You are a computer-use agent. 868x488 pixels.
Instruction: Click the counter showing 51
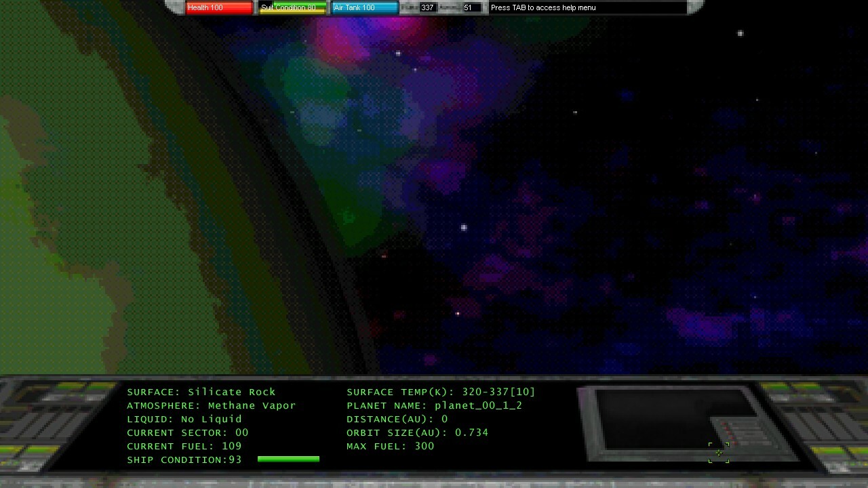471,7
